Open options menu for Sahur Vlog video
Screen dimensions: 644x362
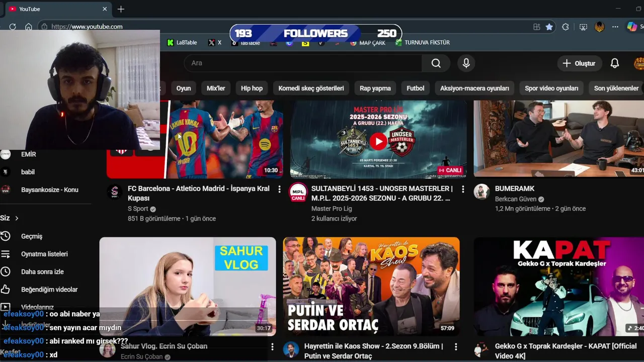(x=272, y=347)
